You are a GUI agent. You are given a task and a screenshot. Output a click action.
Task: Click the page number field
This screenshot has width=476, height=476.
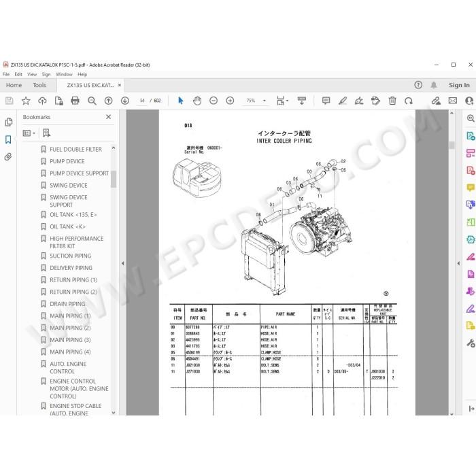click(x=142, y=101)
